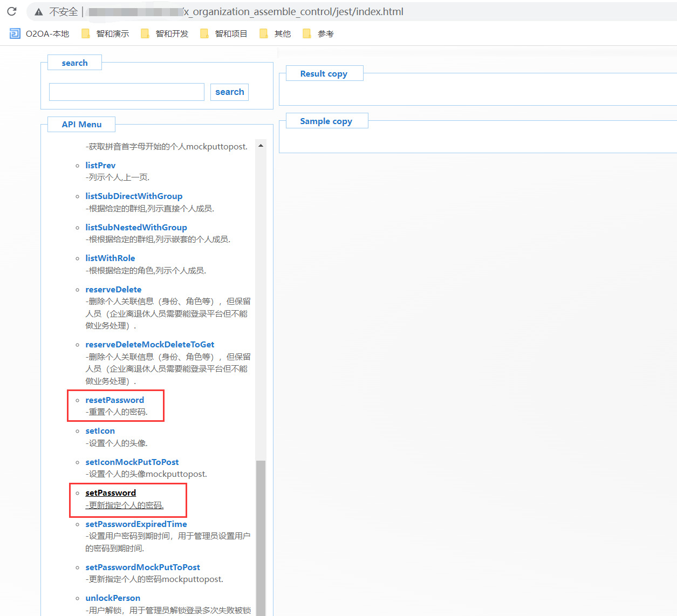Open the setPasswordMockPutToPost API link

click(142, 567)
